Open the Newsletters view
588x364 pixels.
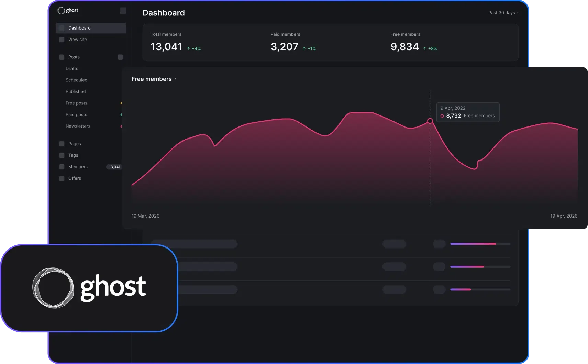point(78,126)
